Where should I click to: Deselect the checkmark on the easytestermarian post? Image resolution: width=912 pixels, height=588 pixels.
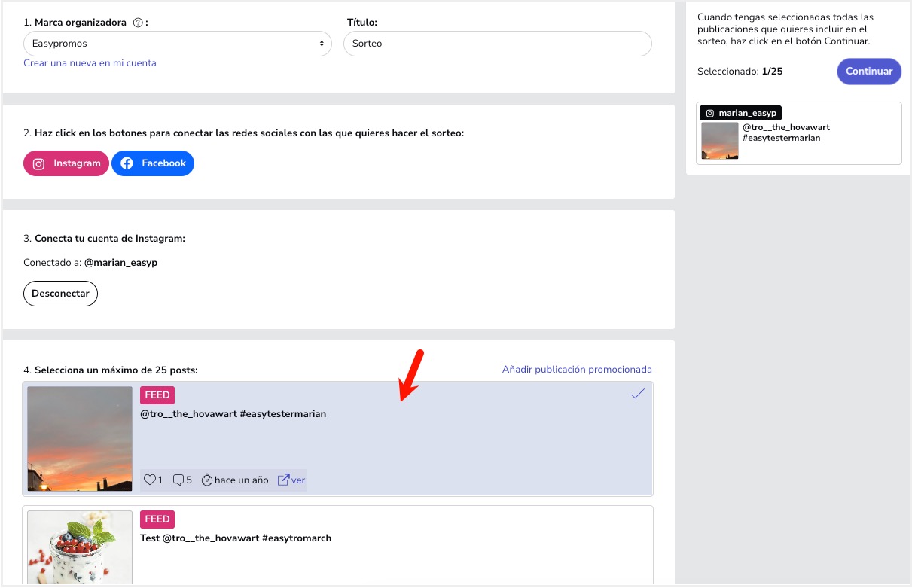(638, 394)
